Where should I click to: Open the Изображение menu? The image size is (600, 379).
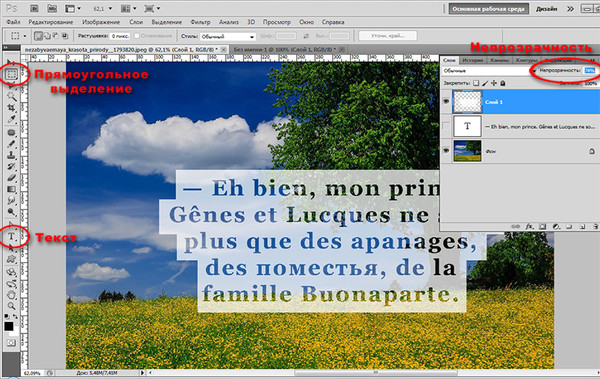pyautogui.click(x=101, y=22)
